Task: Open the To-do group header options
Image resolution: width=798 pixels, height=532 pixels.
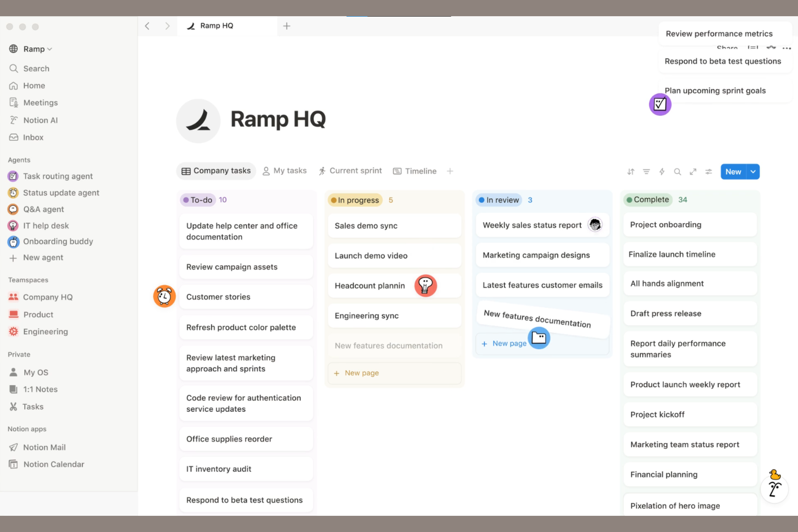Action: (x=198, y=200)
